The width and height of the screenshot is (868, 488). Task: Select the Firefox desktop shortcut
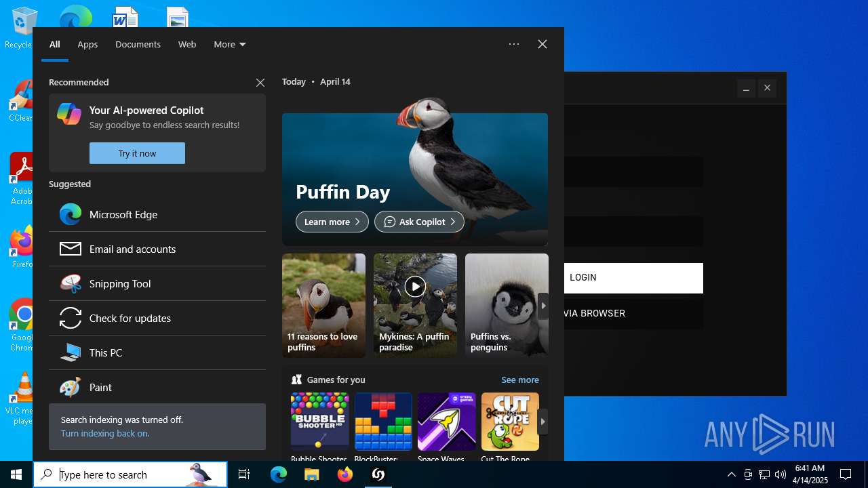[22, 247]
